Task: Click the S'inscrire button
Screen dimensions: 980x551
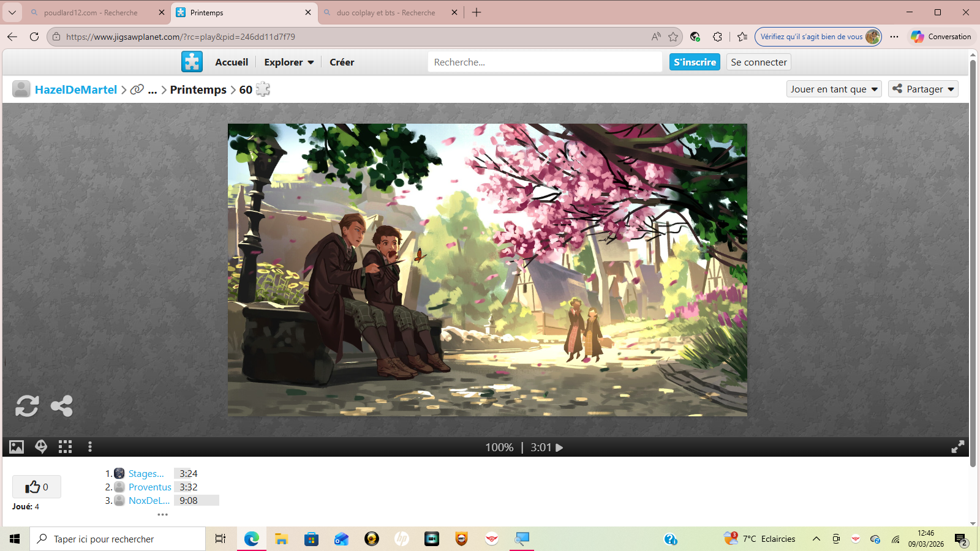Action: (695, 62)
